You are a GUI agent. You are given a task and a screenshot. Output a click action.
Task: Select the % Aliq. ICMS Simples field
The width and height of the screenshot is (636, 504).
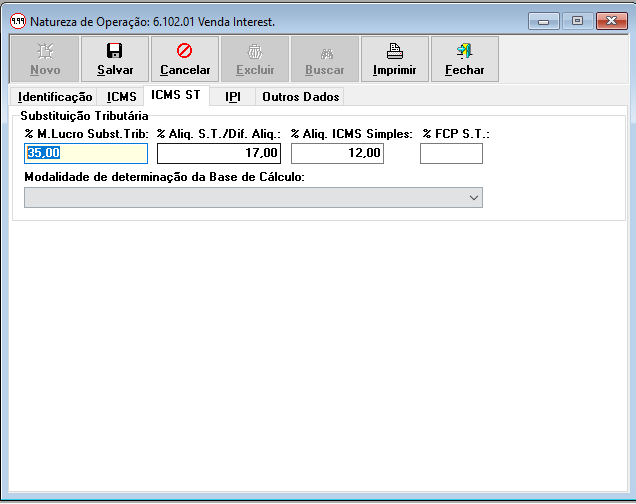[337, 153]
